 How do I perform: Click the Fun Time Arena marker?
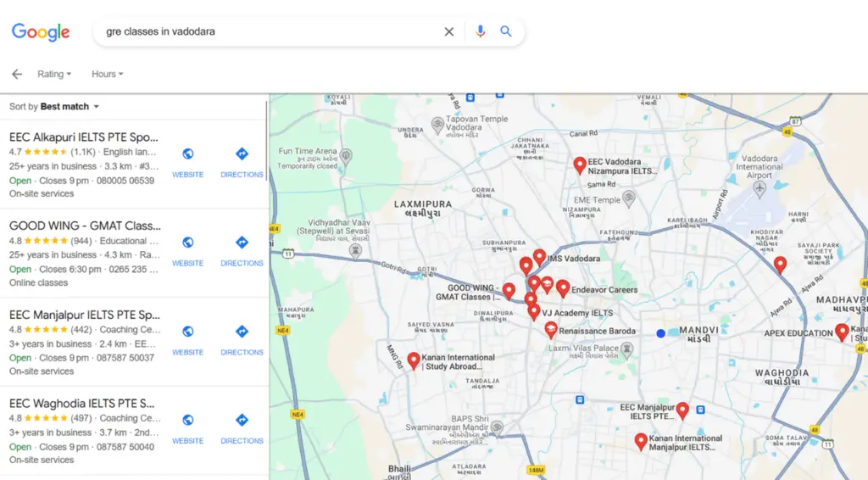click(346, 156)
